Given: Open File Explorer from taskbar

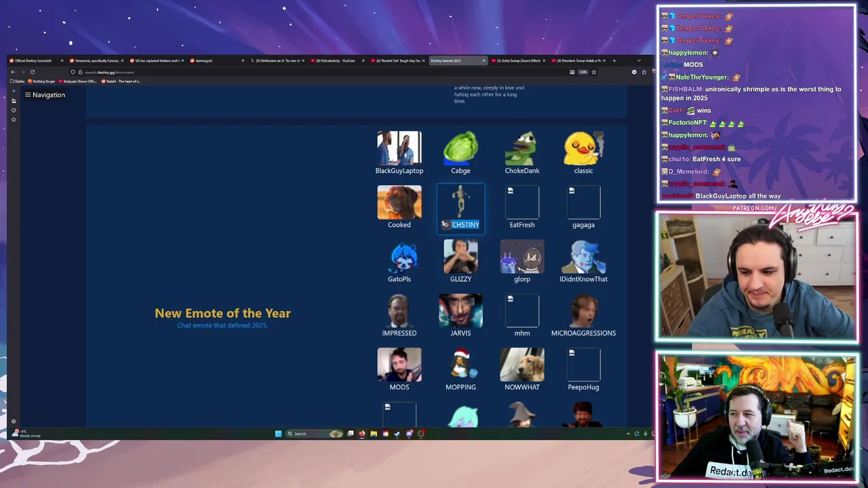Looking at the screenshot, I should (374, 434).
